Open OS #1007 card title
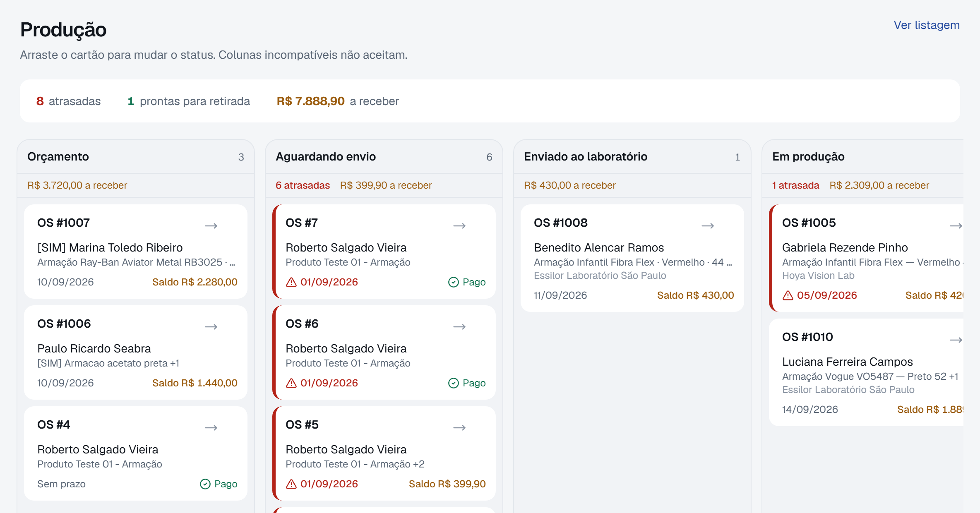The width and height of the screenshot is (980, 513). pos(64,223)
